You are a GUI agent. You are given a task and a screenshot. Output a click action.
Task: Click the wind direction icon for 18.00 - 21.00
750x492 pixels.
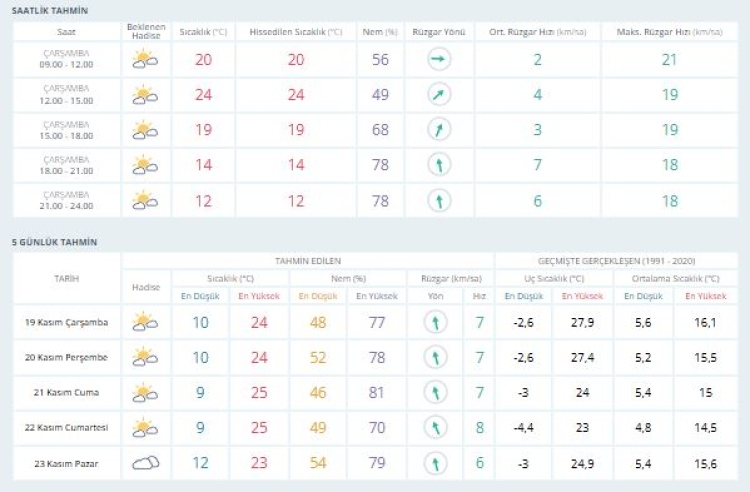438,165
